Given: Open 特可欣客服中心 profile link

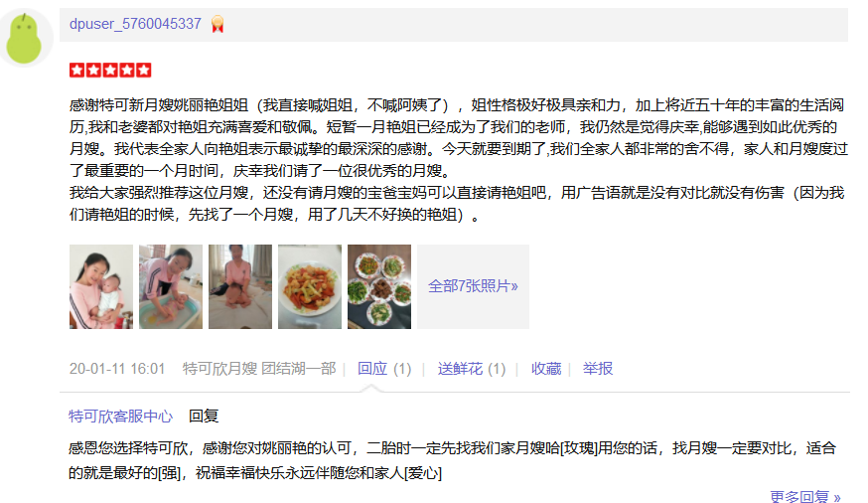Looking at the screenshot, I should 121,417.
